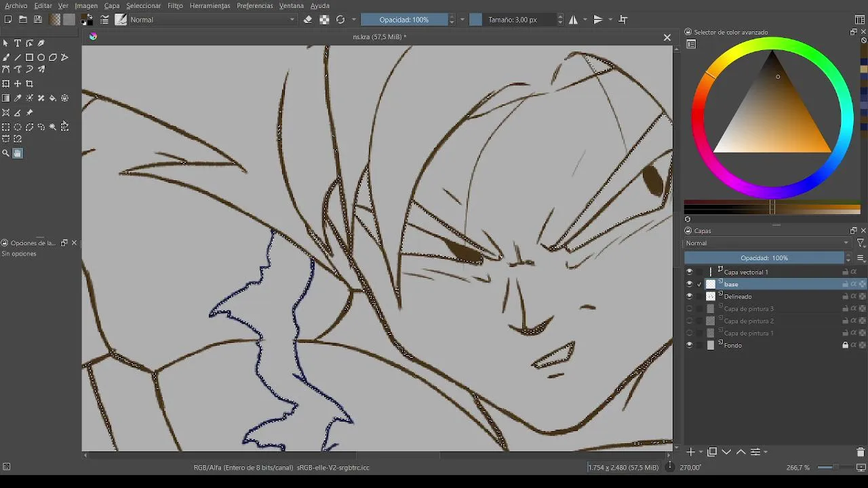
Task: Open the Ventana menu
Action: point(292,5)
